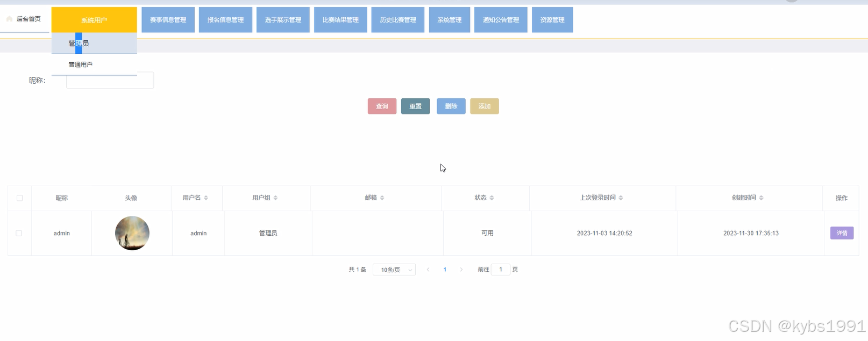Toggle the select-all header checkbox
The height and width of the screenshot is (341, 868).
coord(20,198)
